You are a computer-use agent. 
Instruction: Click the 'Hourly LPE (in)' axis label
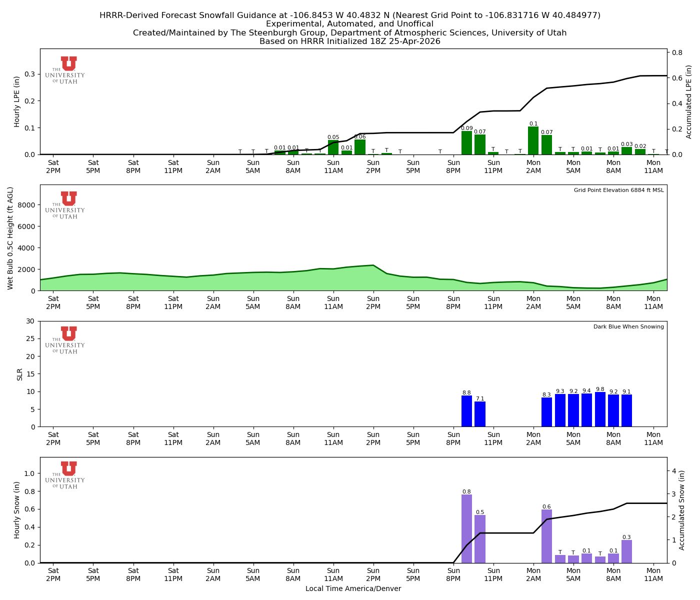click(x=16, y=101)
